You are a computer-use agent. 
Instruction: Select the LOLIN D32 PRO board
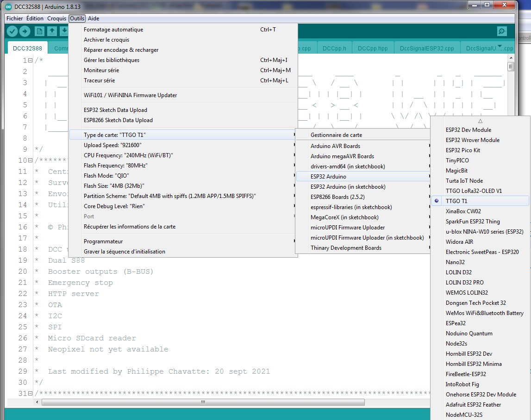point(480,283)
